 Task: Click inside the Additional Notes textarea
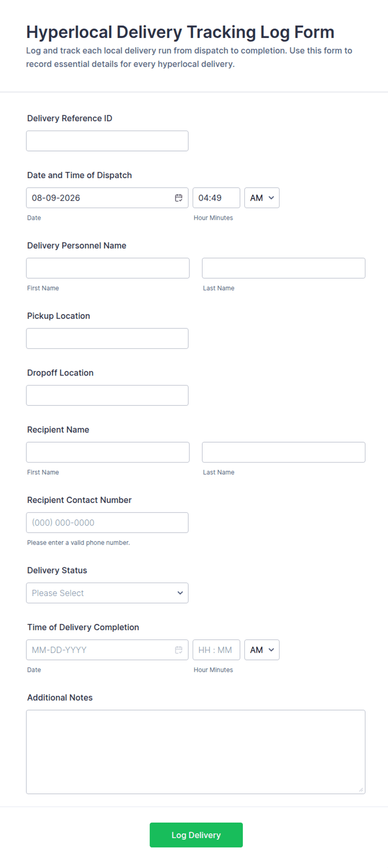pyautogui.click(x=196, y=752)
